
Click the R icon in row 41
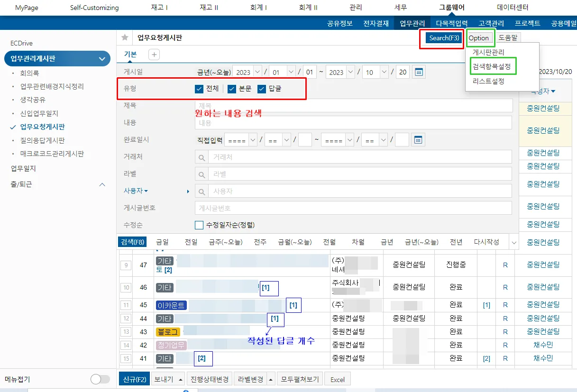505,358
